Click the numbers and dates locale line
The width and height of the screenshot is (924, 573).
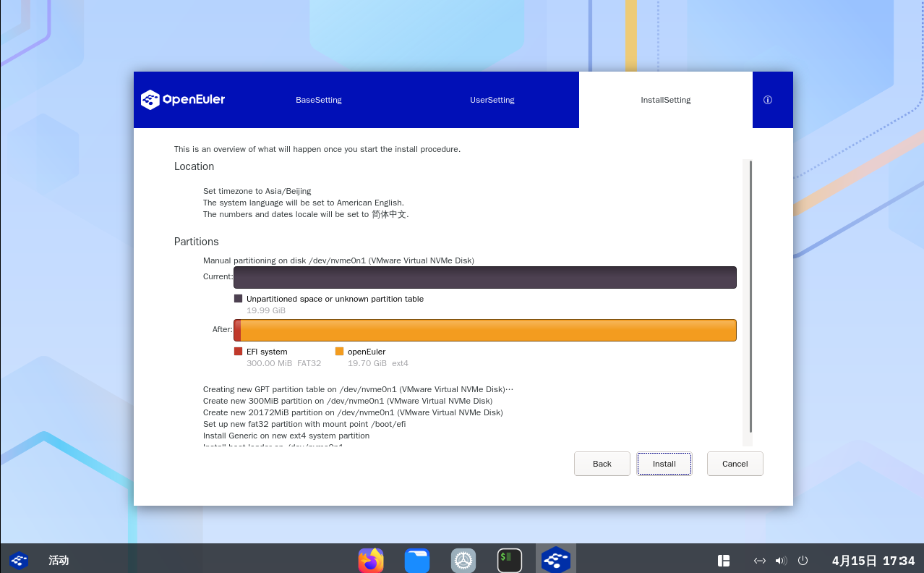click(306, 214)
